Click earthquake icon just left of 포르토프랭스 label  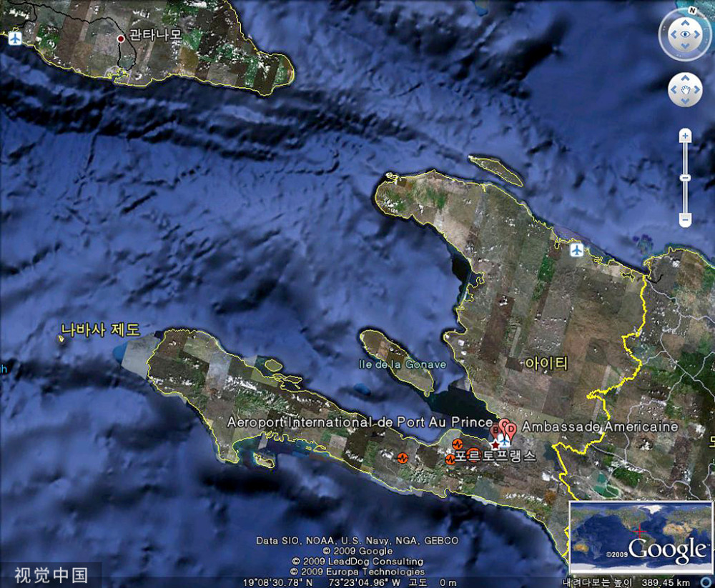click(x=450, y=459)
